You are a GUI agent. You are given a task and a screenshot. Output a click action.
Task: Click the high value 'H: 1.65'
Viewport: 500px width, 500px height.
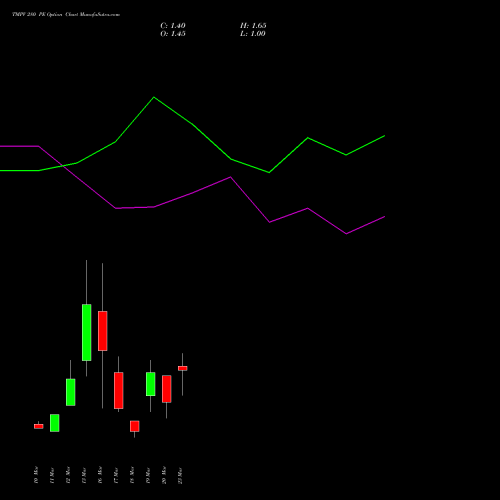tap(253, 26)
